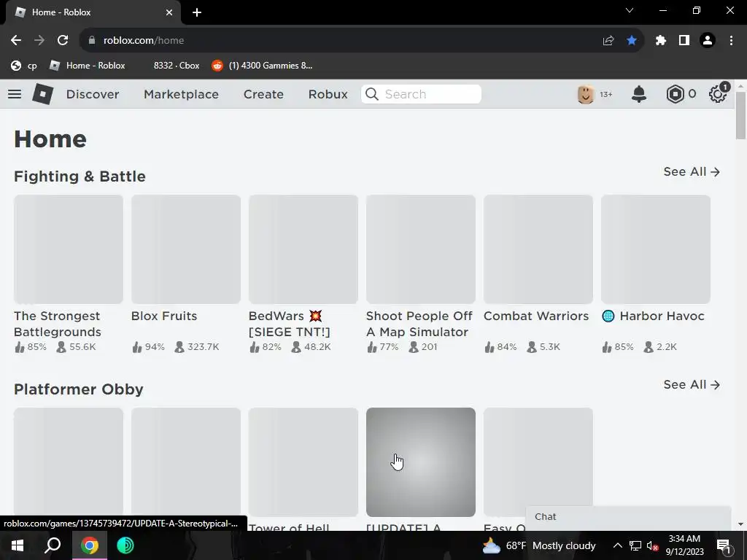Click the muted volume tray icon
This screenshot has height=560, width=747.
[652, 545]
